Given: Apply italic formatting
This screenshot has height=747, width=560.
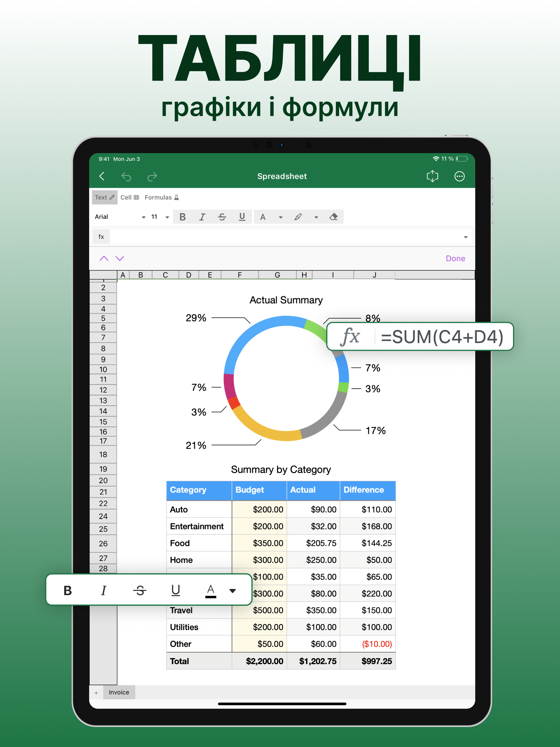Looking at the screenshot, I should click(202, 217).
